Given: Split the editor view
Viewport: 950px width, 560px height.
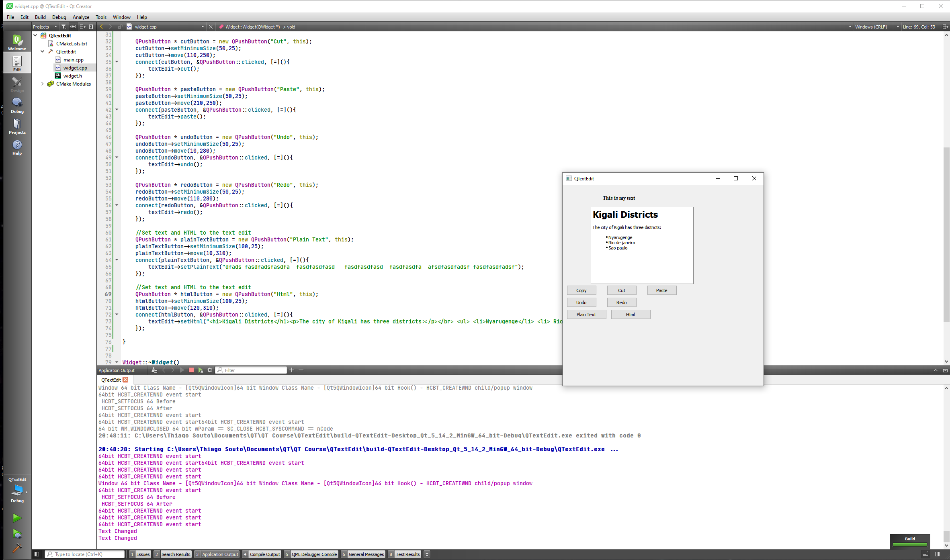Looking at the screenshot, I should [x=945, y=27].
